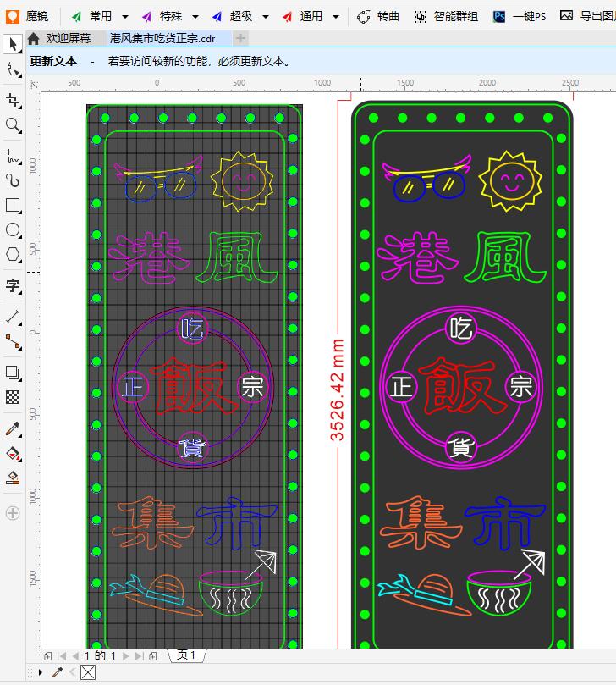This screenshot has height=685, width=616.
Task: Select the Pick tool arrow
Action: [x=13, y=44]
